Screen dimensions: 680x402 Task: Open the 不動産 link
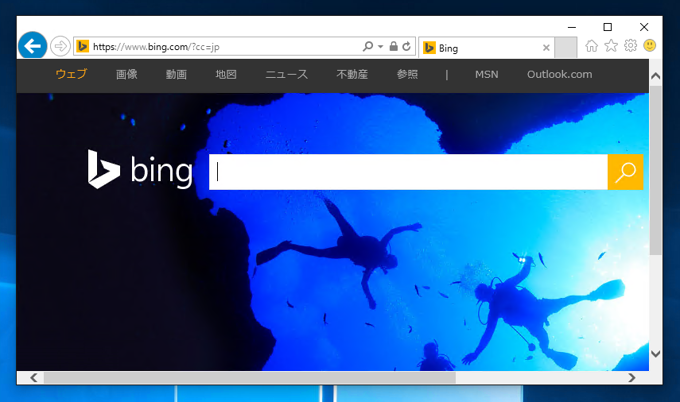click(352, 75)
